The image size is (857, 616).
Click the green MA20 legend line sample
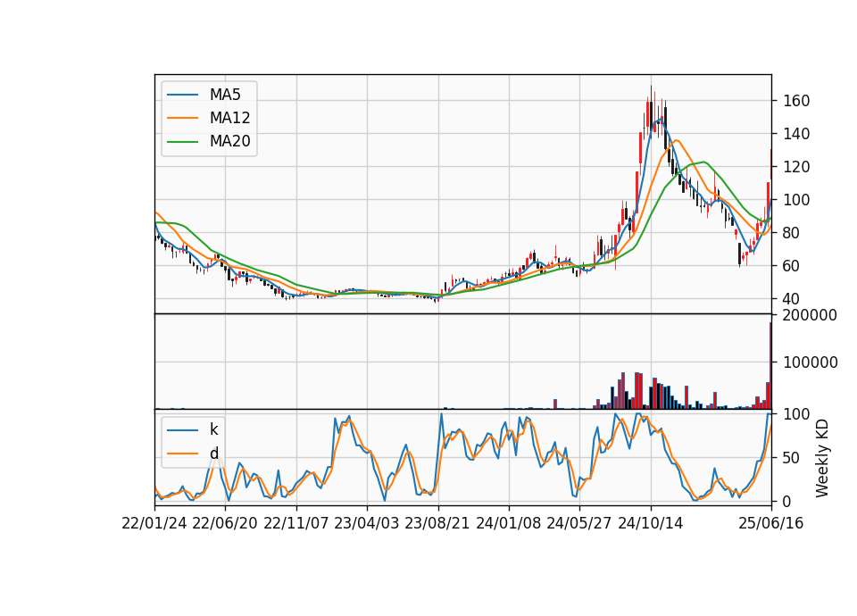pos(182,142)
